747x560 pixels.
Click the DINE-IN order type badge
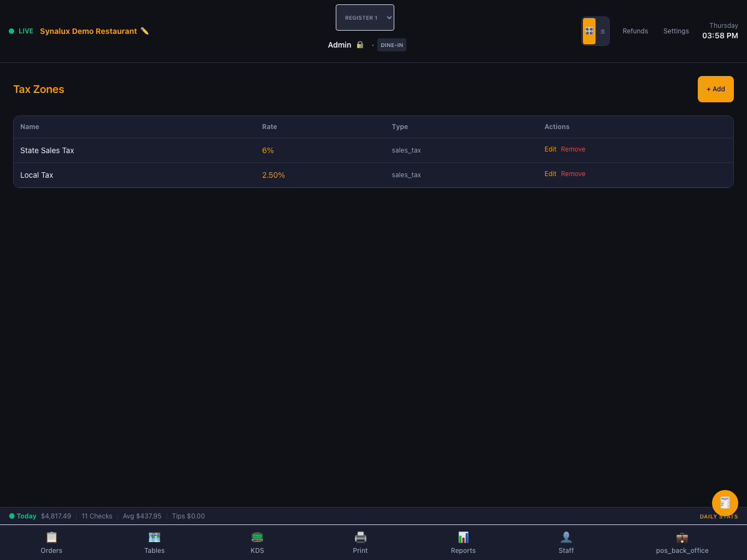392,45
